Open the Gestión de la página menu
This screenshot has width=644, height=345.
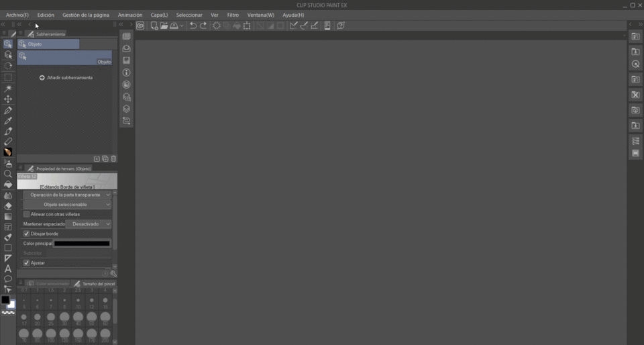click(x=86, y=15)
